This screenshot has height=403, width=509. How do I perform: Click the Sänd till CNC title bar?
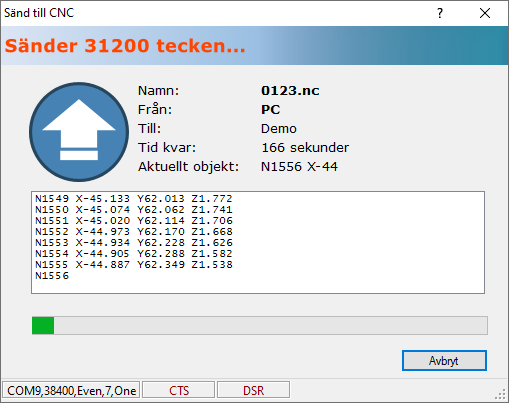(217, 13)
